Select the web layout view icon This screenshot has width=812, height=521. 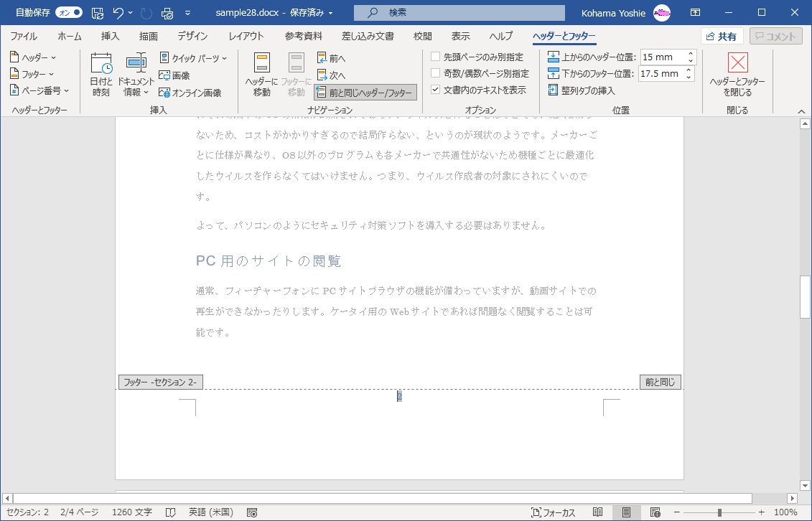click(x=655, y=512)
